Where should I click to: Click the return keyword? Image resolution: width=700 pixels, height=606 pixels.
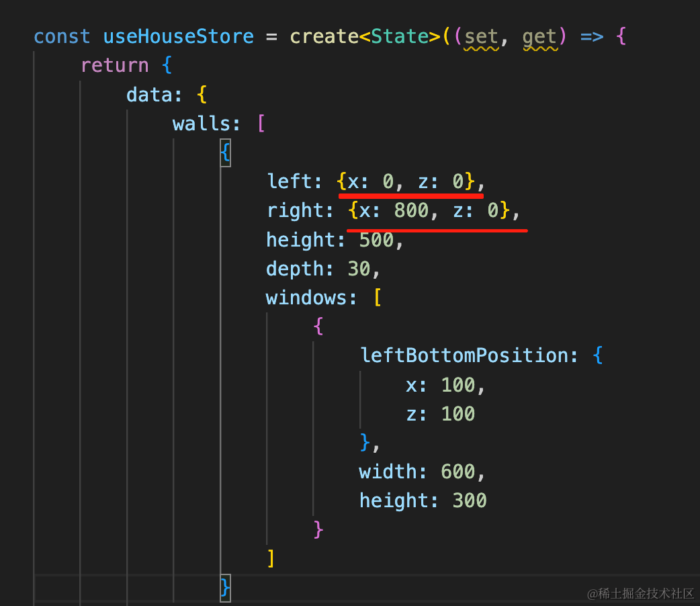[x=115, y=65]
